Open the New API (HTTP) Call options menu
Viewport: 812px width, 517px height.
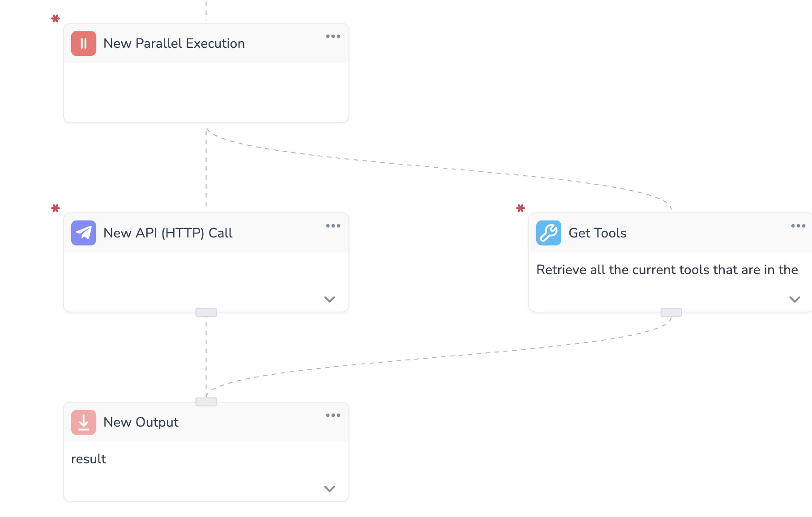[333, 226]
